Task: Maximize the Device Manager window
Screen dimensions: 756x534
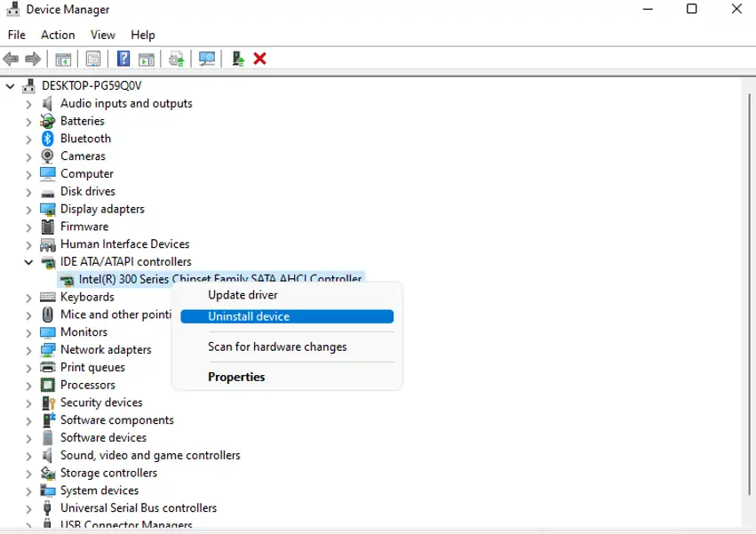Action: (x=691, y=9)
